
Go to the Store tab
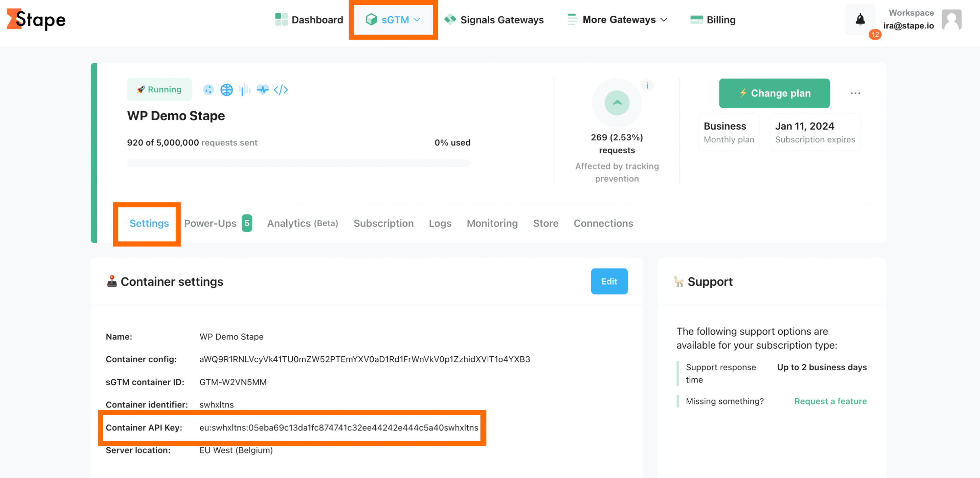point(546,223)
